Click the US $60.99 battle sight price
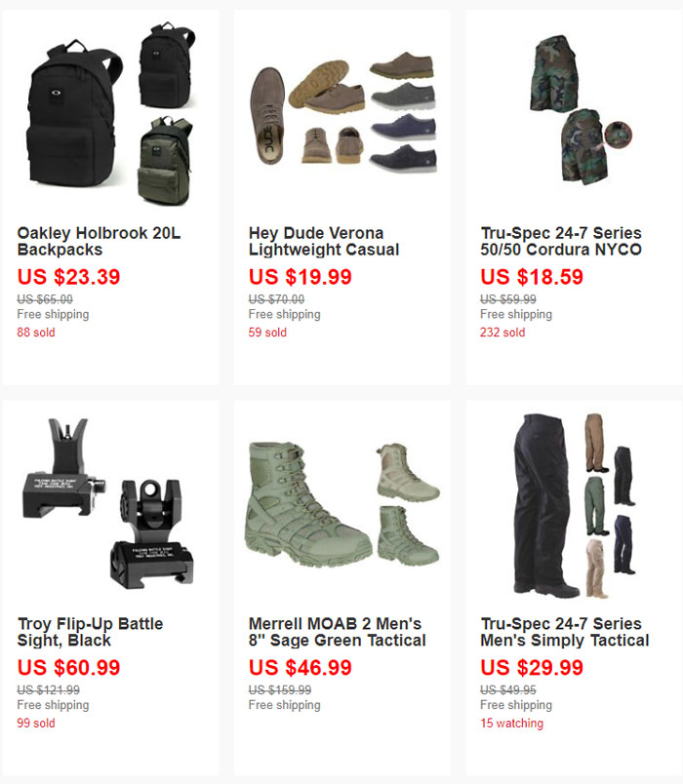683x784 pixels. coord(68,668)
